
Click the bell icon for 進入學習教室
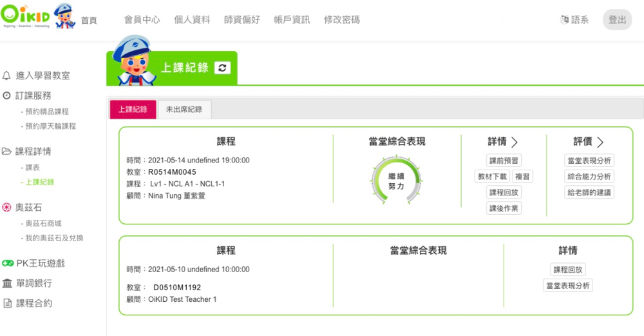coord(7,75)
